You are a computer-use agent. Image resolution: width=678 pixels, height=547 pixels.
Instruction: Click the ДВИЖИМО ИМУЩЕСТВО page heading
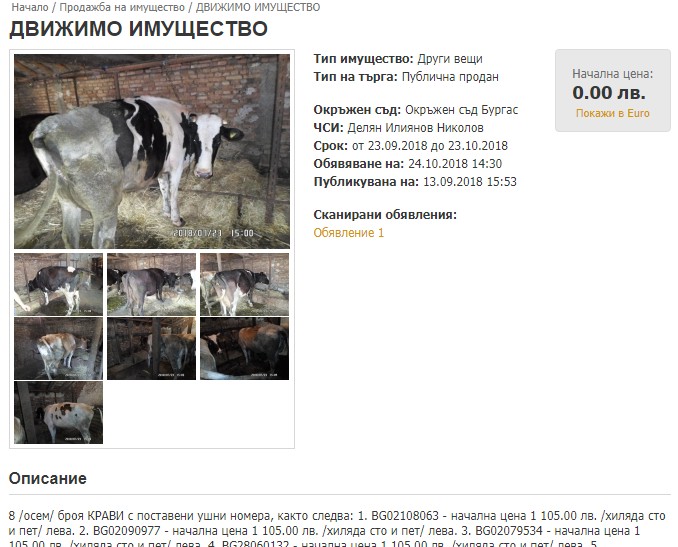138,29
